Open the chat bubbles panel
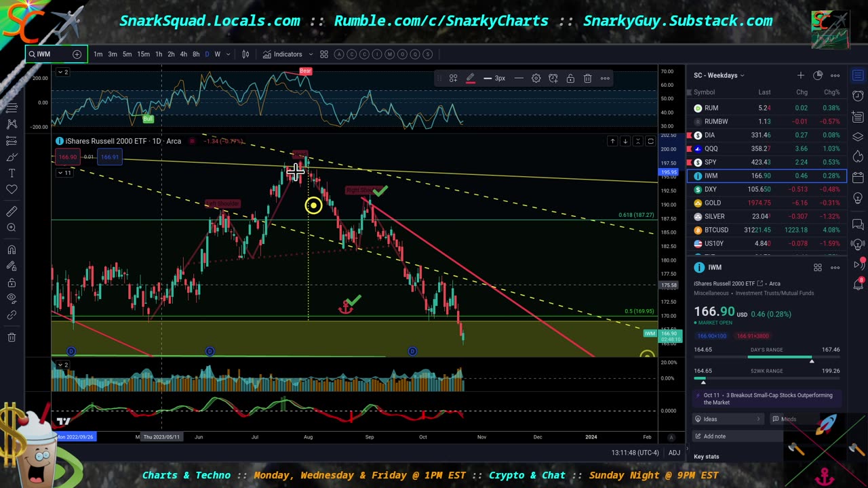Viewport: 868px width, 488px height. click(x=858, y=224)
